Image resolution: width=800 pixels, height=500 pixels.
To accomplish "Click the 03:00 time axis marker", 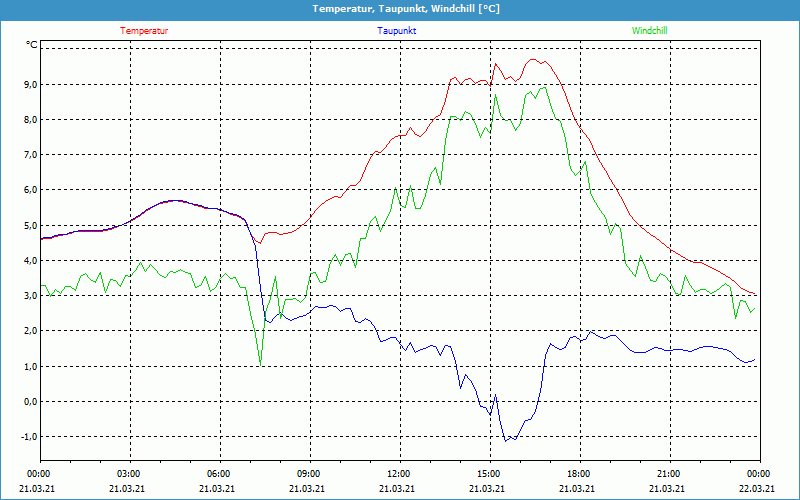I will click(x=128, y=474).
